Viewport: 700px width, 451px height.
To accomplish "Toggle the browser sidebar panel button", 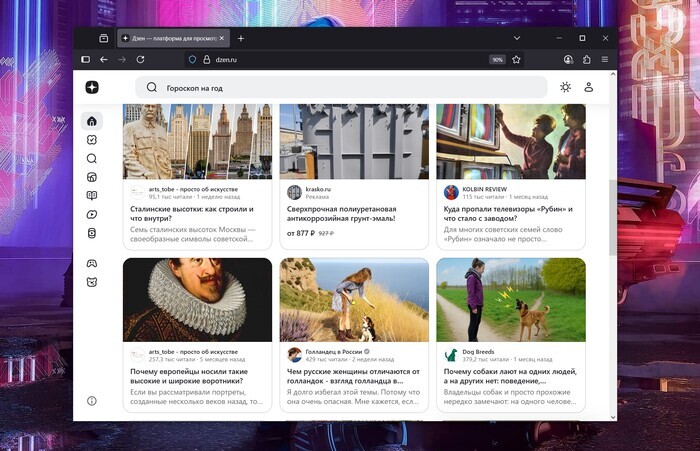I will pos(85,60).
